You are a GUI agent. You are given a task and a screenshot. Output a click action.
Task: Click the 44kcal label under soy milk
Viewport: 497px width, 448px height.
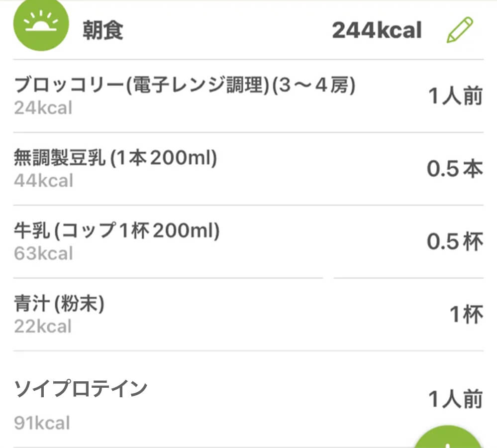pyautogui.click(x=43, y=180)
